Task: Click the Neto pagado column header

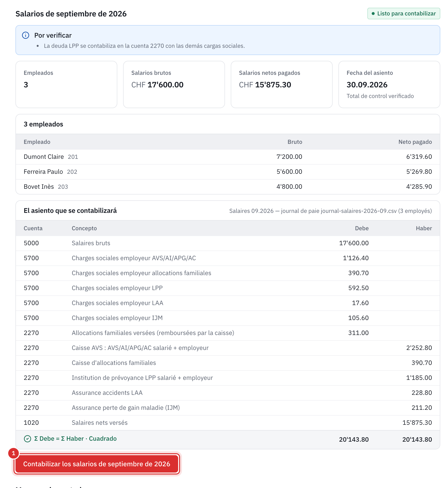Action: click(415, 142)
